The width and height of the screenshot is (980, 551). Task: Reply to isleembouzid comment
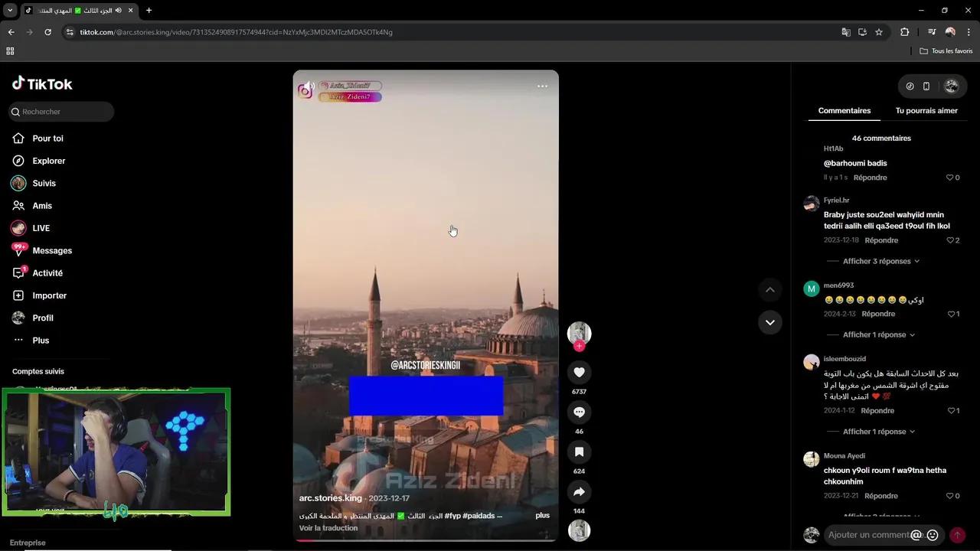point(877,411)
